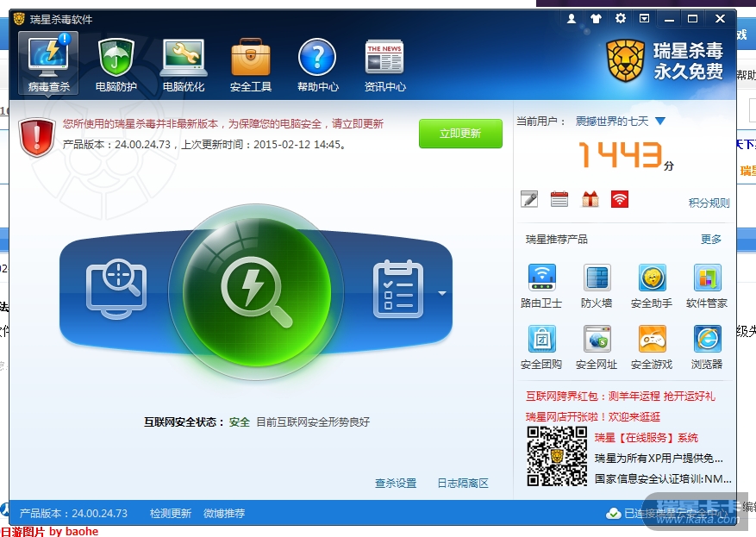
Task: Click the red Wi-Fi icon
Action: (620, 198)
